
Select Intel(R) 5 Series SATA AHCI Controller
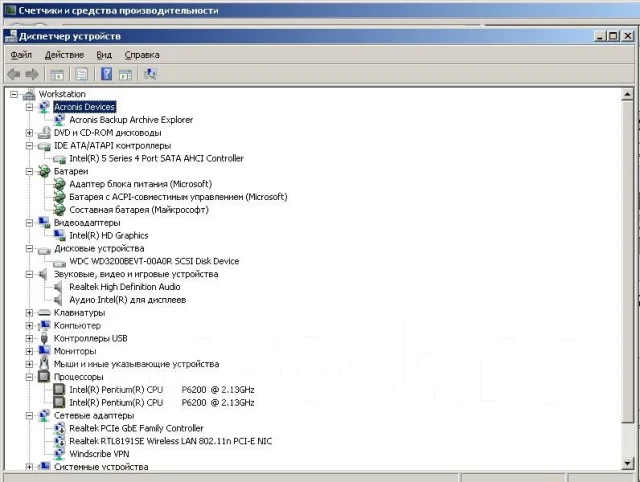[x=156, y=158]
